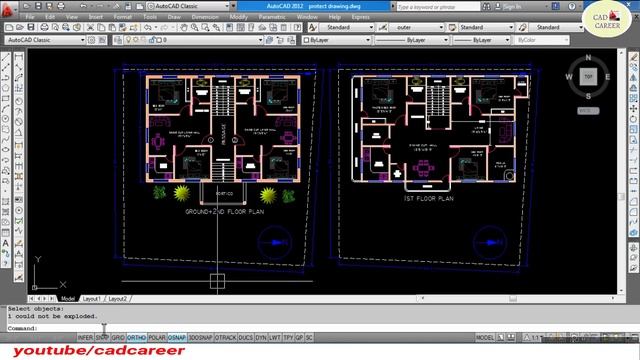Open the Modify menu

click(239, 17)
